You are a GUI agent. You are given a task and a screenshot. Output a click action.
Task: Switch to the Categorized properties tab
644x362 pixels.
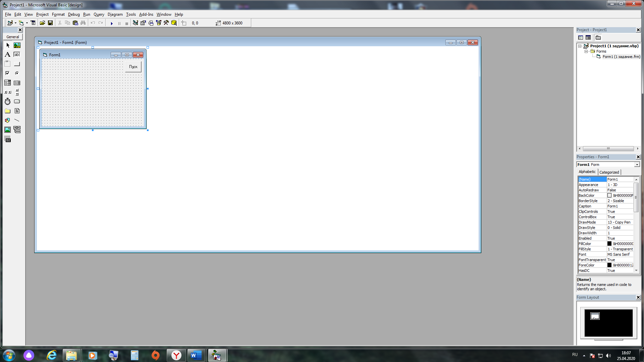[x=609, y=172]
